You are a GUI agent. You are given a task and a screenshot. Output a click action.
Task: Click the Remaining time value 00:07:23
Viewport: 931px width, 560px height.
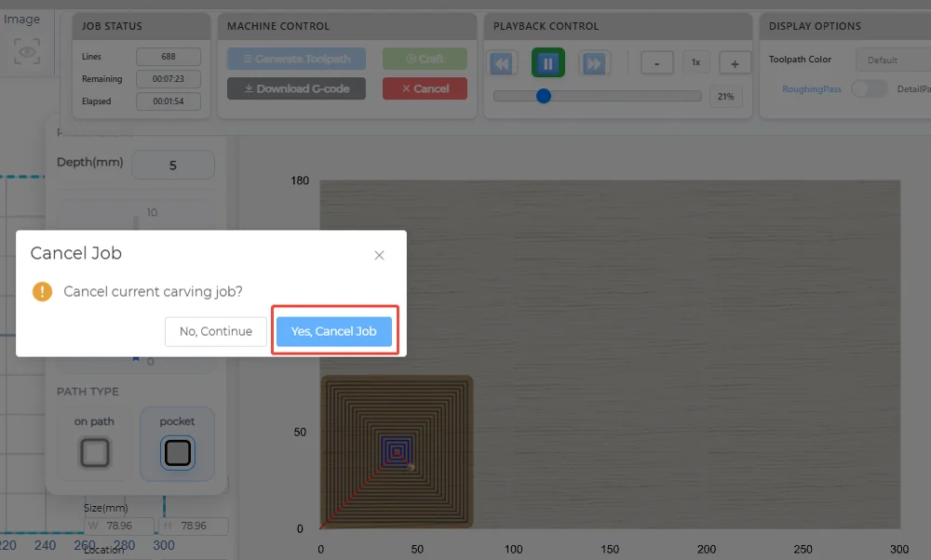(x=168, y=79)
